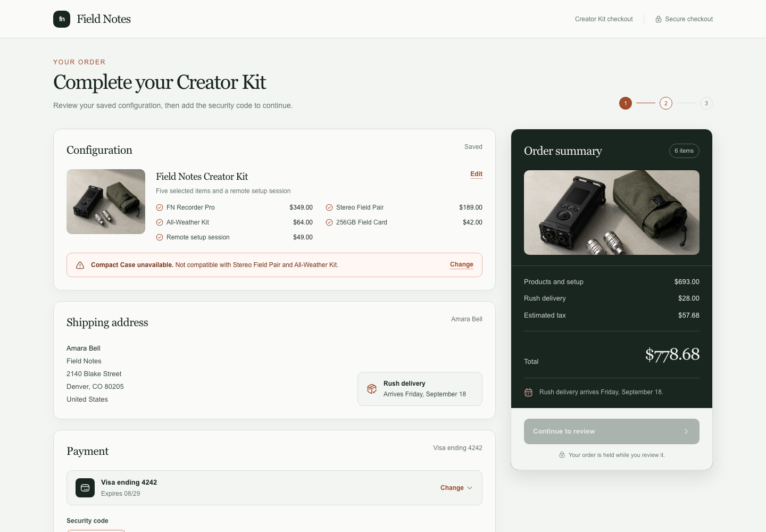
Task: Toggle the All-Weather Kit check mark
Action: coord(160,222)
